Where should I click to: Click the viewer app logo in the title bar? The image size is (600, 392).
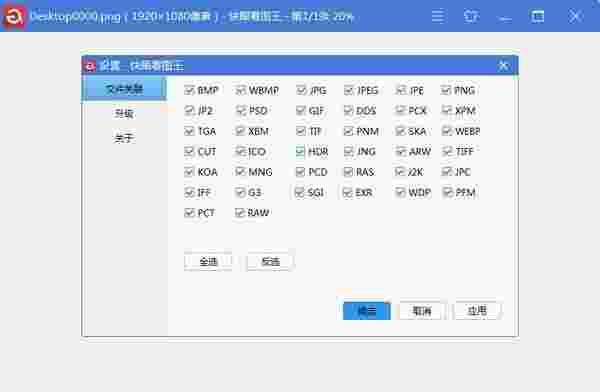pos(14,16)
